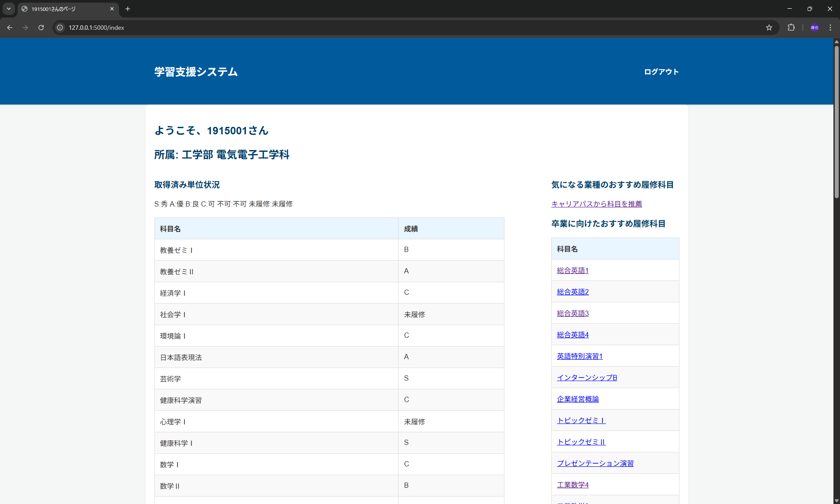Screen dimensions: 840x504
Task: Select the 1915001さんのページ browser tab
Action: point(61,9)
